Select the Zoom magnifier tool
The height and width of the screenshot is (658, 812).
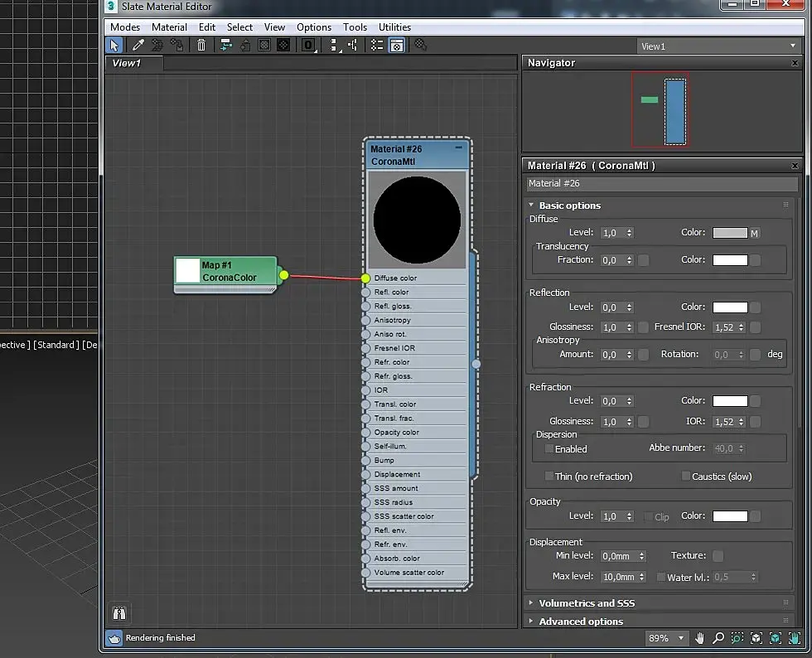(718, 638)
